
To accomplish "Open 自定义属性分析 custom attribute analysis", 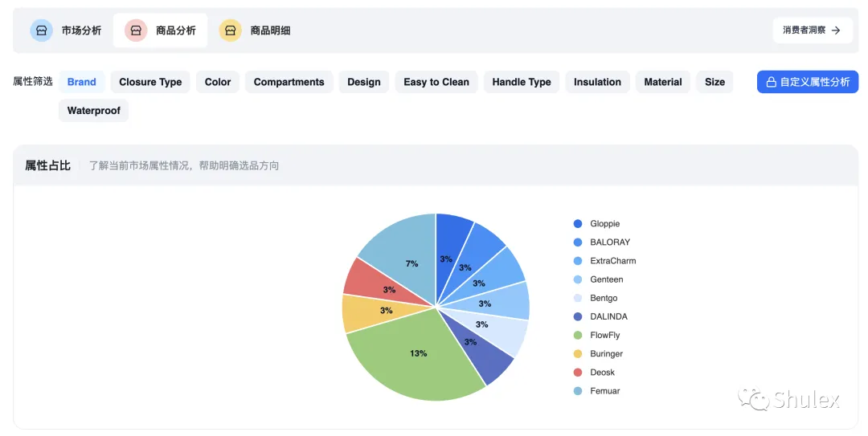I will click(x=808, y=82).
